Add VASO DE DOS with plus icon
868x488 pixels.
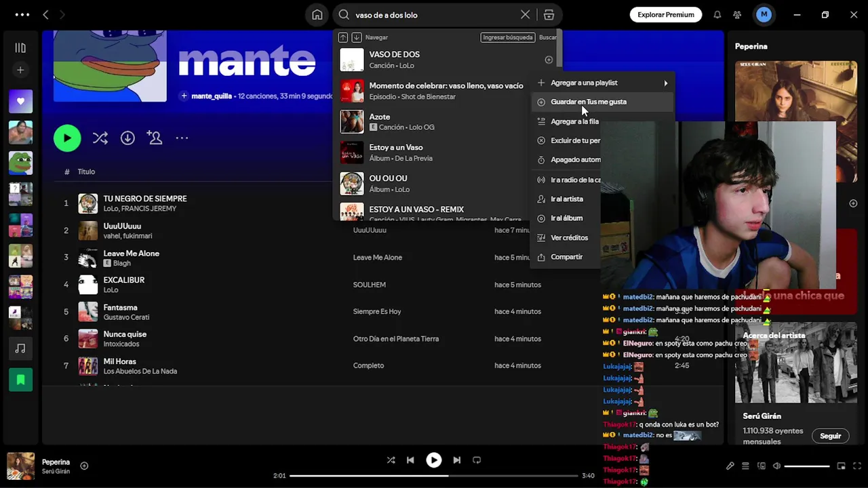tap(549, 60)
